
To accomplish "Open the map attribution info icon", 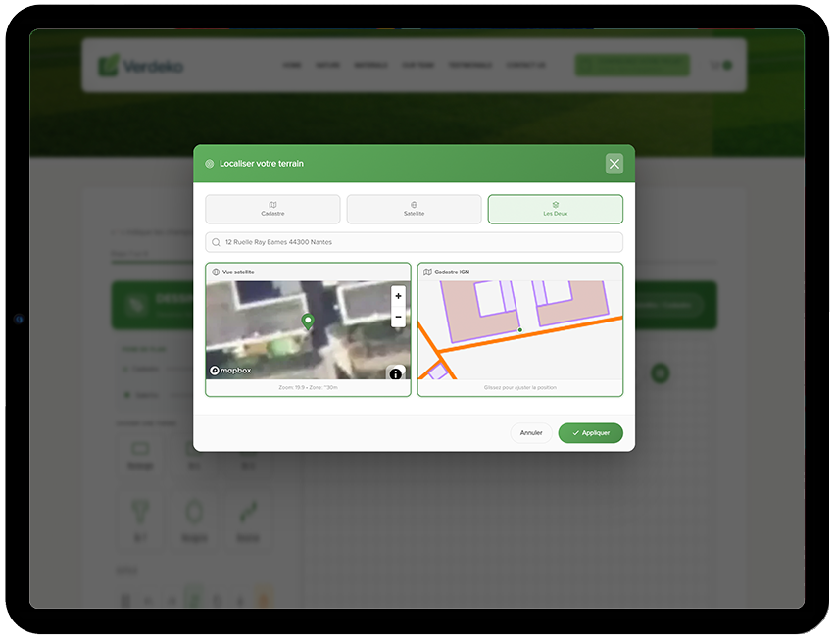I will coord(395,373).
